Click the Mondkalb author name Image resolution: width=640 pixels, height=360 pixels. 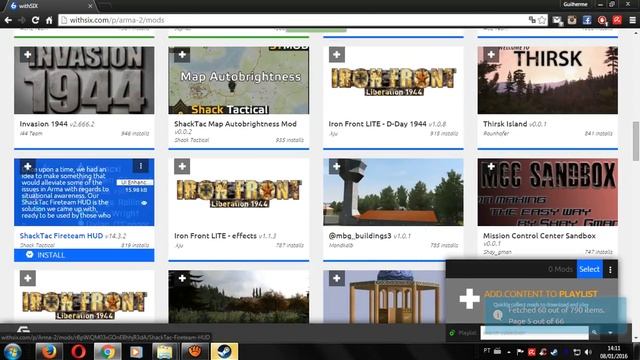click(x=341, y=245)
